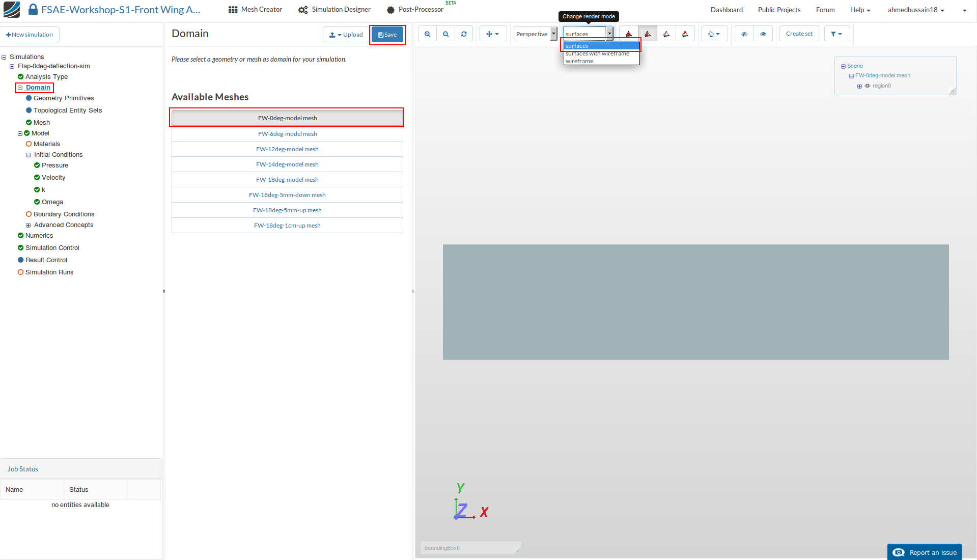
Task: Open the Post-Processor tab
Action: (415, 10)
